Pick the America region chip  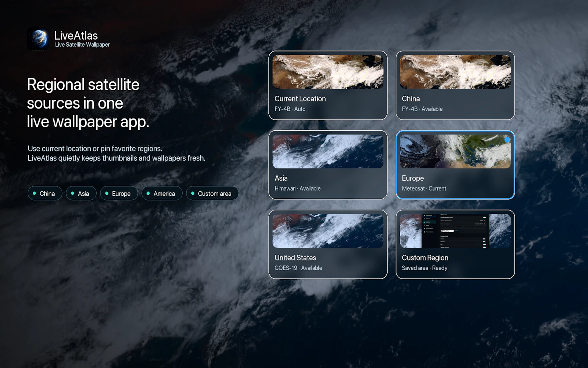click(162, 193)
